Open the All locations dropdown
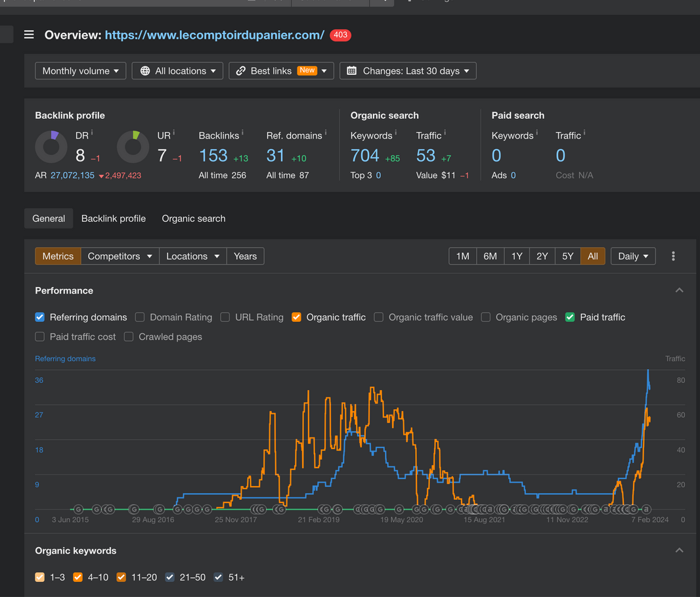Viewport: 700px width, 597px height. [x=177, y=71]
